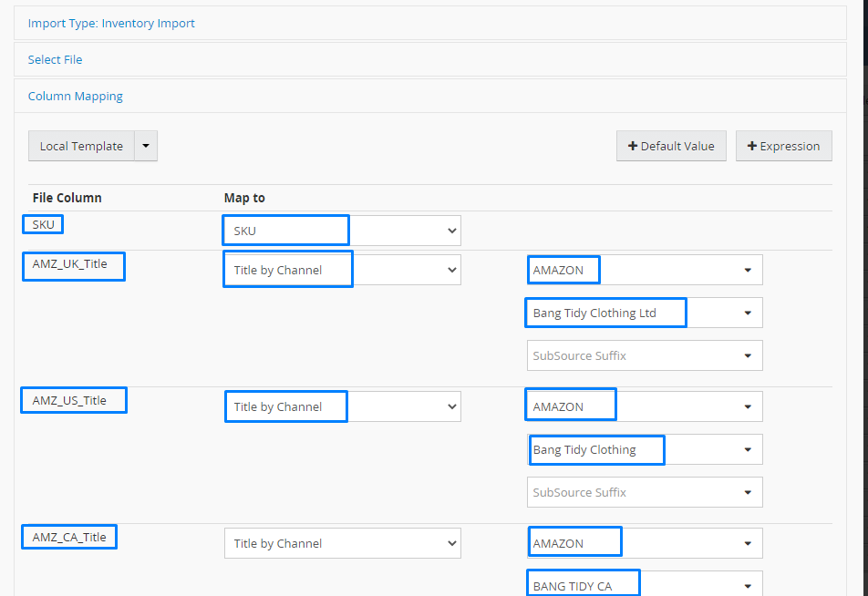Change AMZ_UK_Title Title by Channel mapping
The image size is (868, 596).
point(342,270)
